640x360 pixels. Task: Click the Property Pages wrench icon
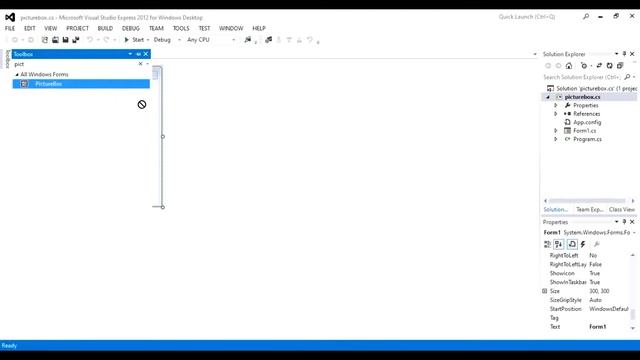(x=597, y=244)
